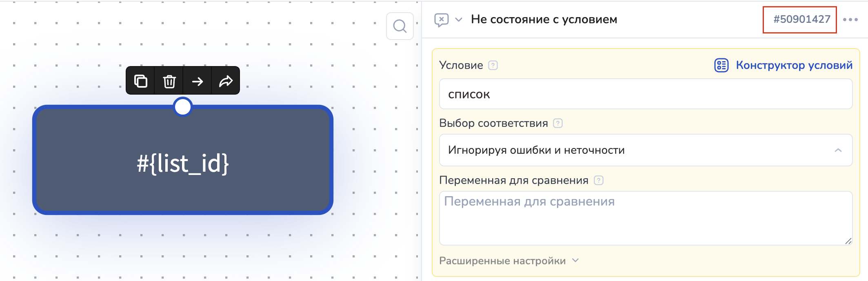
Task: Click the white connector circle atop the node
Action: [183, 107]
